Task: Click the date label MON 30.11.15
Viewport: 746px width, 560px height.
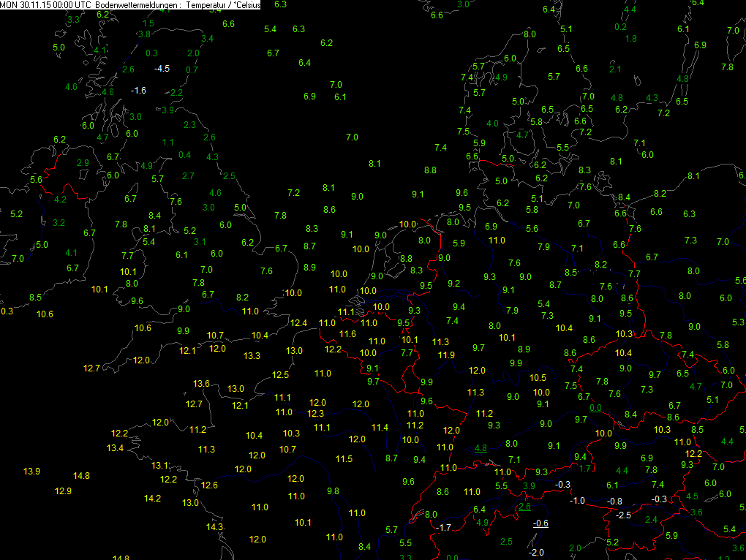Action: (23, 4)
